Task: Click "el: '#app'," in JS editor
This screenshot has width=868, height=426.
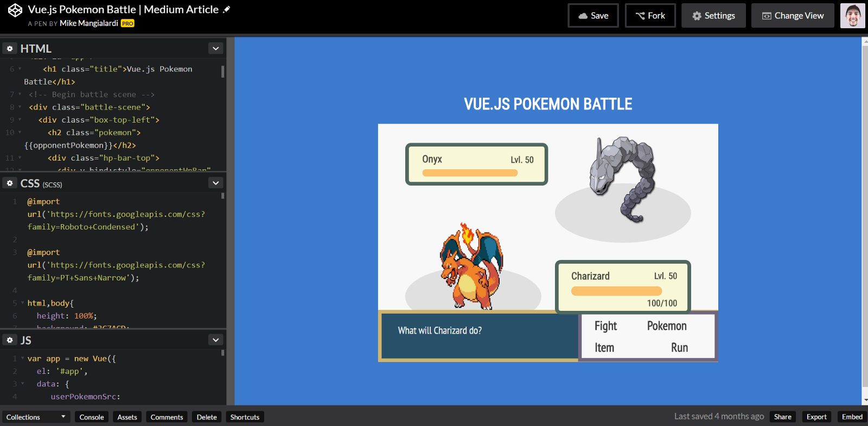Action: tap(62, 371)
